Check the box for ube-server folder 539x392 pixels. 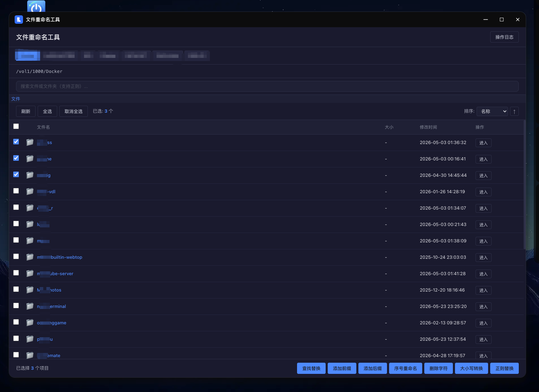(16, 273)
